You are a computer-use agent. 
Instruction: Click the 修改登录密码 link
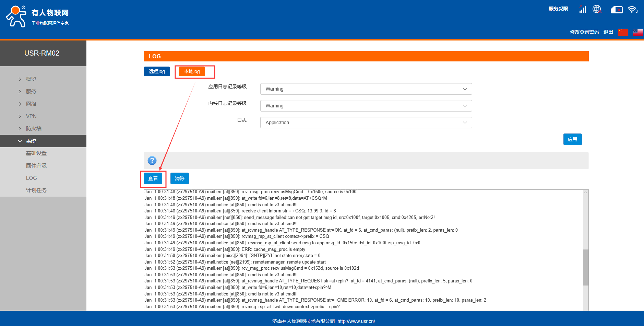click(584, 32)
